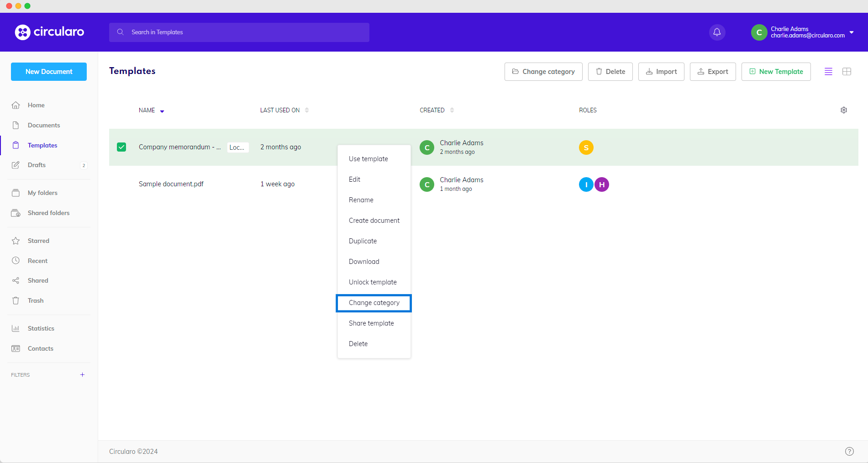868x463 pixels.
Task: Switch to grid view layout
Action: pyautogui.click(x=846, y=72)
